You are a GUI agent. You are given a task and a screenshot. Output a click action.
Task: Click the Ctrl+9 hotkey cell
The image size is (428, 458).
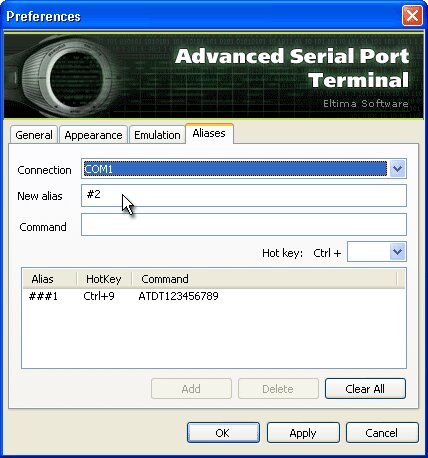[x=99, y=296]
